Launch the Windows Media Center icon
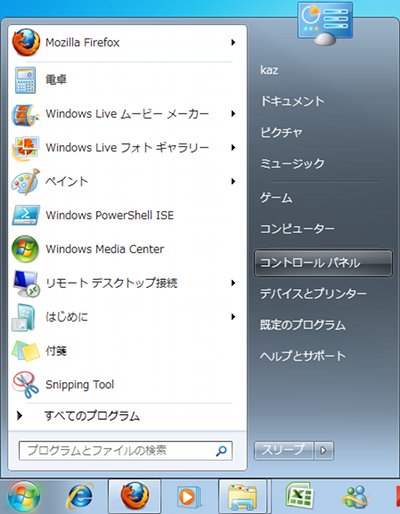The height and width of the screenshot is (514, 400). pos(25,249)
